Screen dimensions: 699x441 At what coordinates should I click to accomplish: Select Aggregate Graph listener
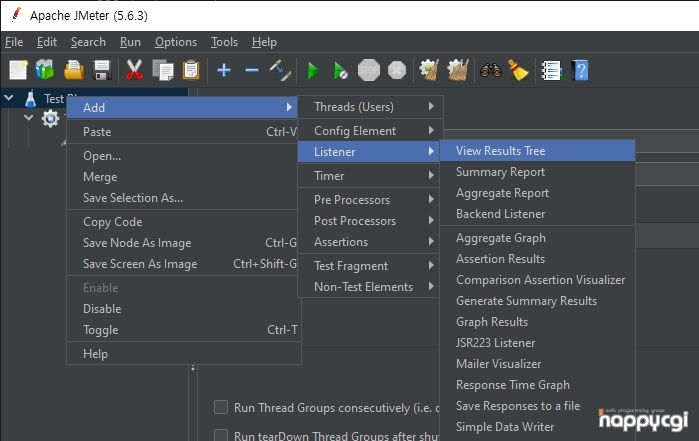[537, 238]
